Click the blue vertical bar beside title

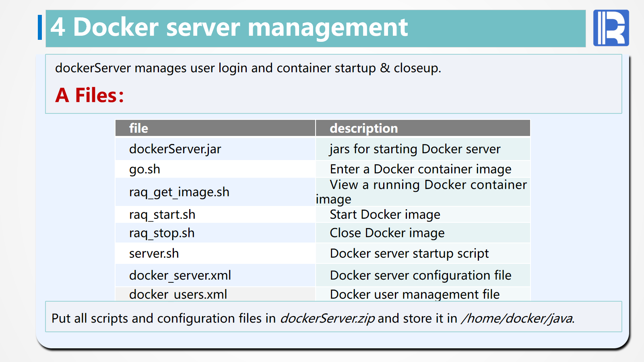[40, 27]
